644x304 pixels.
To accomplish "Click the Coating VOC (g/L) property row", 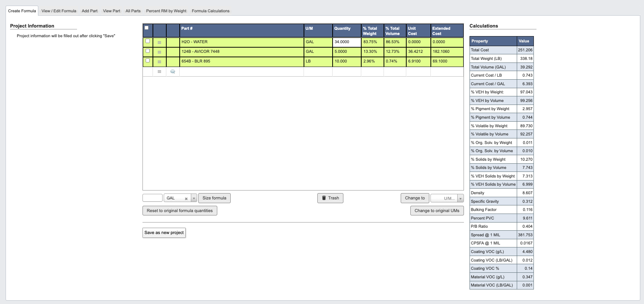I will tap(502, 252).
